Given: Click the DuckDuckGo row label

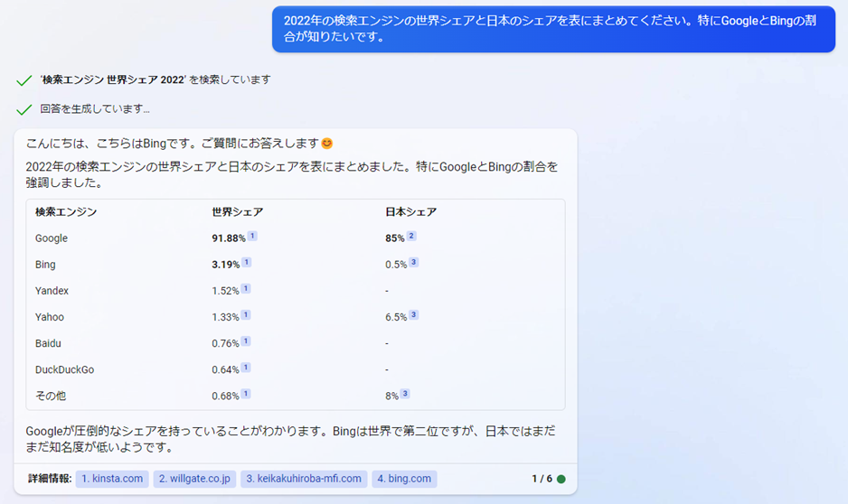Looking at the screenshot, I should [x=64, y=370].
